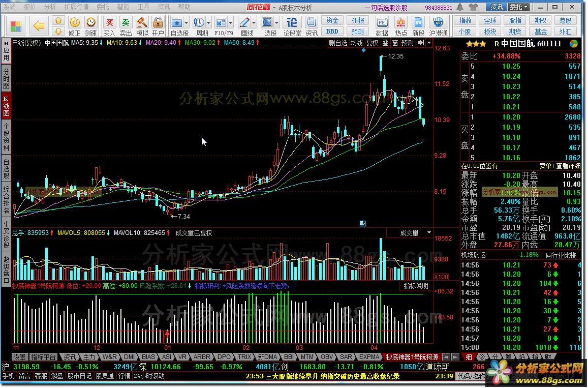Click the blue diamond marker above the price peak
This screenshot has height=388, width=588.
pyautogui.click(x=363, y=50)
